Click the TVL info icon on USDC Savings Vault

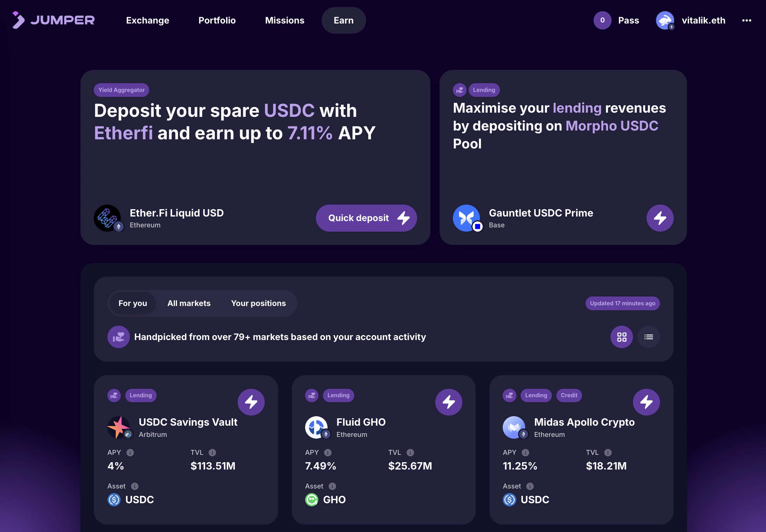(x=212, y=453)
